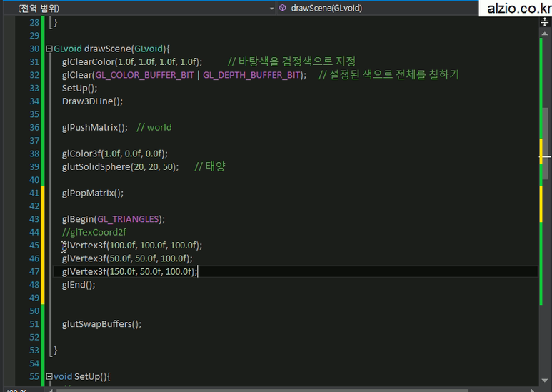Click the glutSolidSphere(20, 20, 50) line

coord(121,167)
